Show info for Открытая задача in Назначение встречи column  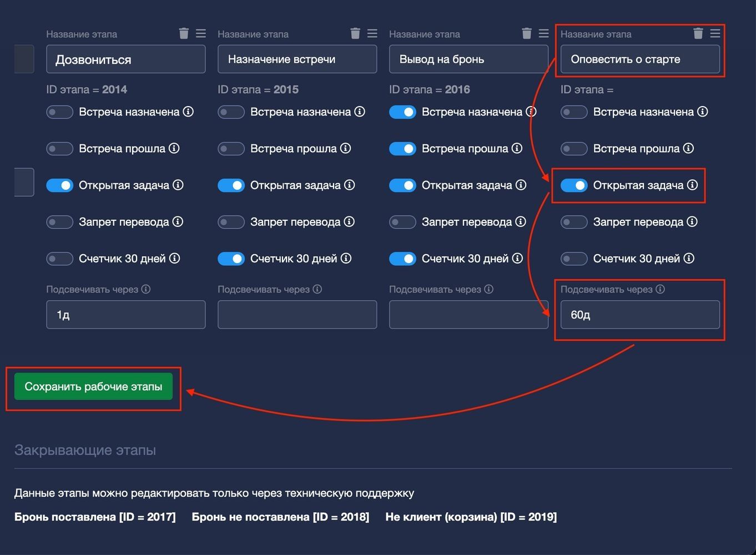point(350,185)
